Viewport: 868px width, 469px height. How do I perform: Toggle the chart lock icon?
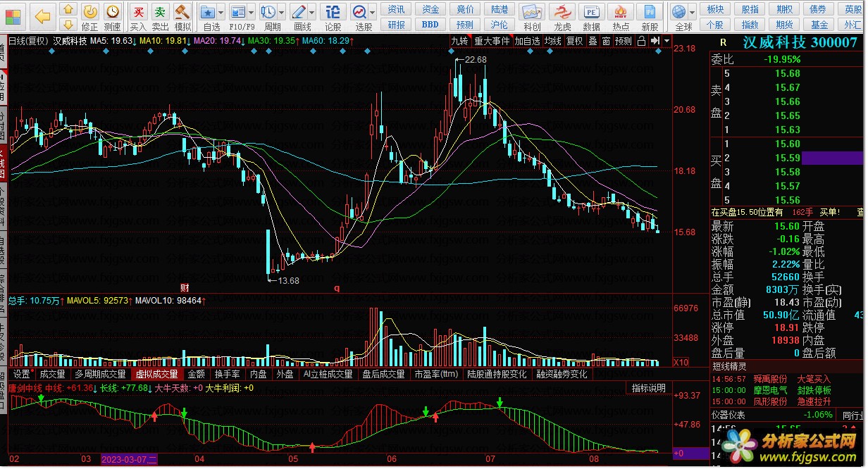pyautogui.click(x=641, y=41)
